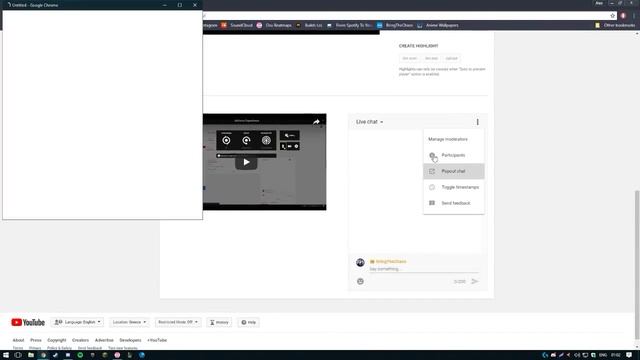
Task: Open the action center notifications icon
Action: pyautogui.click(x=629, y=355)
